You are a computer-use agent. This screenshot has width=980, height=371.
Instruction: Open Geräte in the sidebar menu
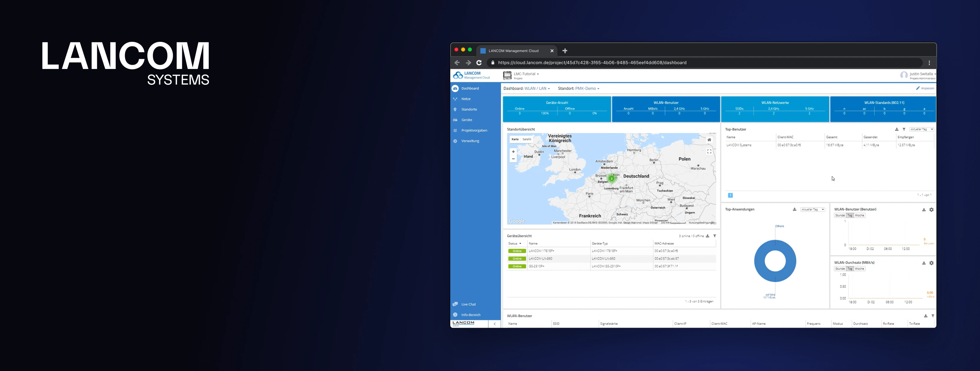click(x=467, y=120)
